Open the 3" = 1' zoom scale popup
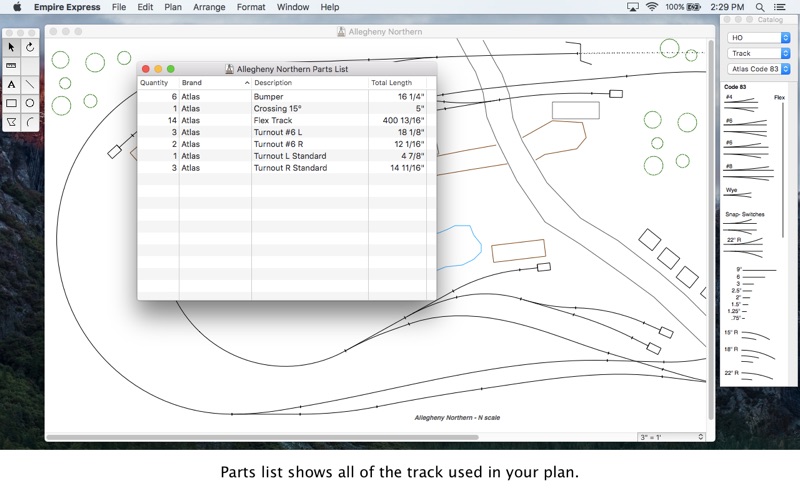 pyautogui.click(x=671, y=437)
